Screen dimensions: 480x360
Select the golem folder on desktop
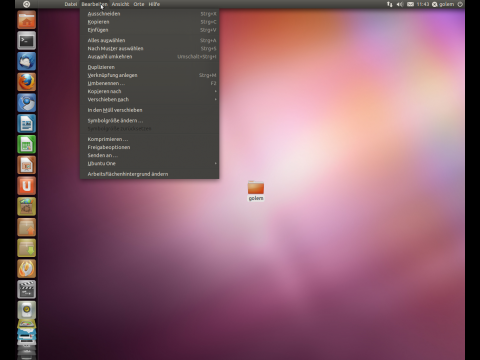point(256,191)
